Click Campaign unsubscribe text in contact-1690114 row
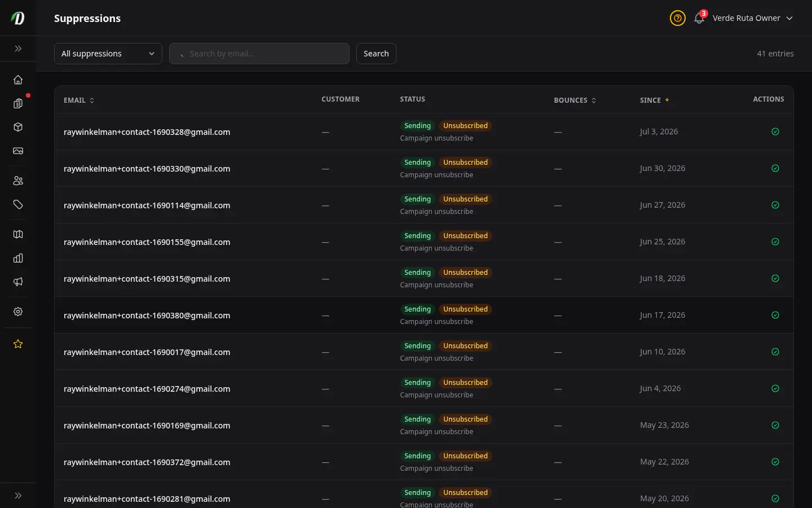 pyautogui.click(x=436, y=212)
